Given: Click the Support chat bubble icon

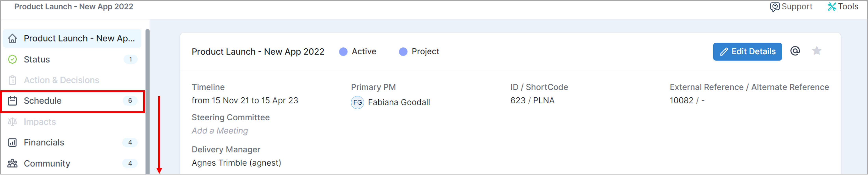Looking at the screenshot, I should pos(775,7).
